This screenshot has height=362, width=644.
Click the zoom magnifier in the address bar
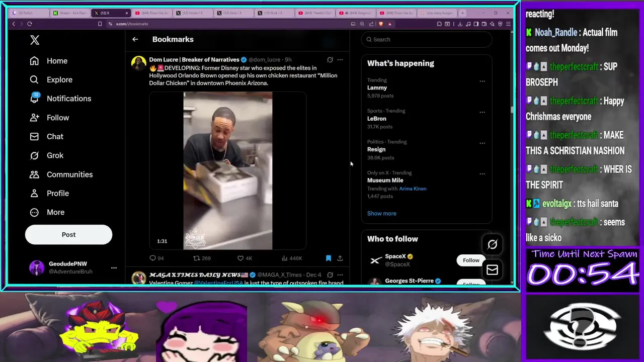pyautogui.click(x=362, y=24)
